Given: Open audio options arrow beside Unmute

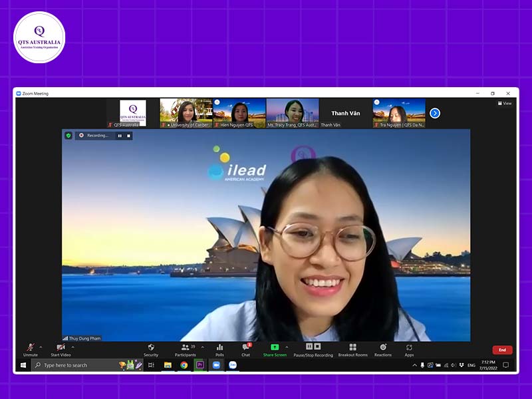Looking at the screenshot, I should [41, 347].
